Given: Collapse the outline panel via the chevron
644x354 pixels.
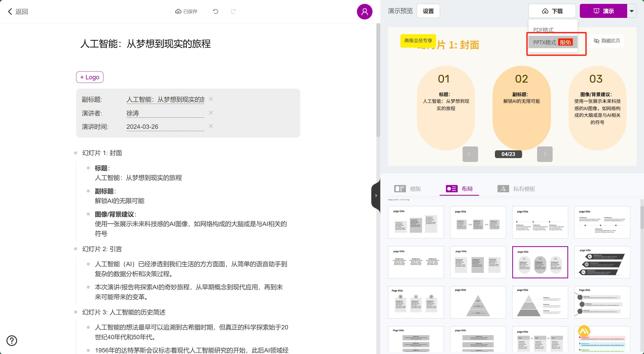Looking at the screenshot, I should click(x=376, y=195).
